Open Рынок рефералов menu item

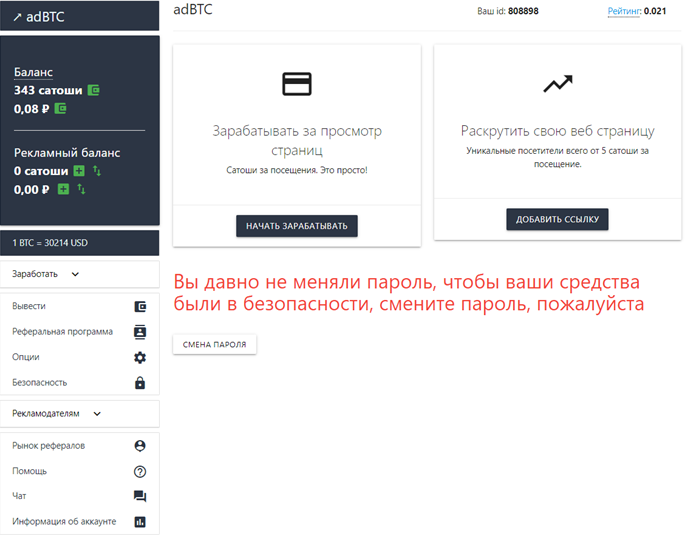80,445
